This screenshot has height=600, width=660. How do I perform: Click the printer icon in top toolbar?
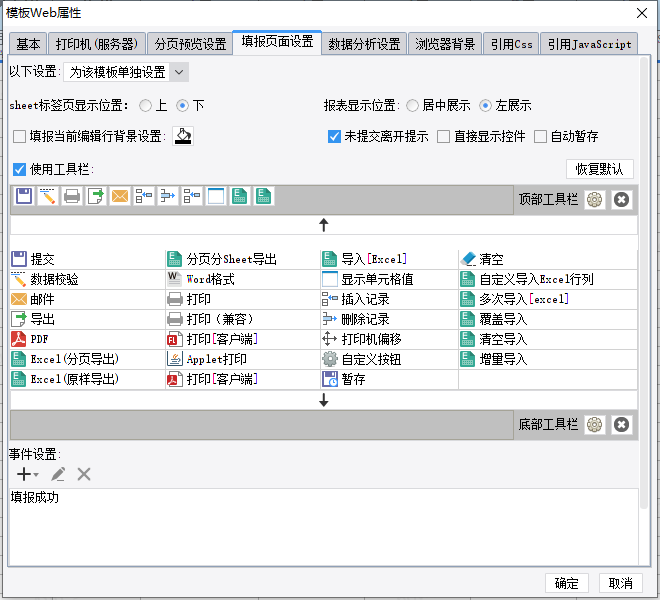(x=72, y=196)
